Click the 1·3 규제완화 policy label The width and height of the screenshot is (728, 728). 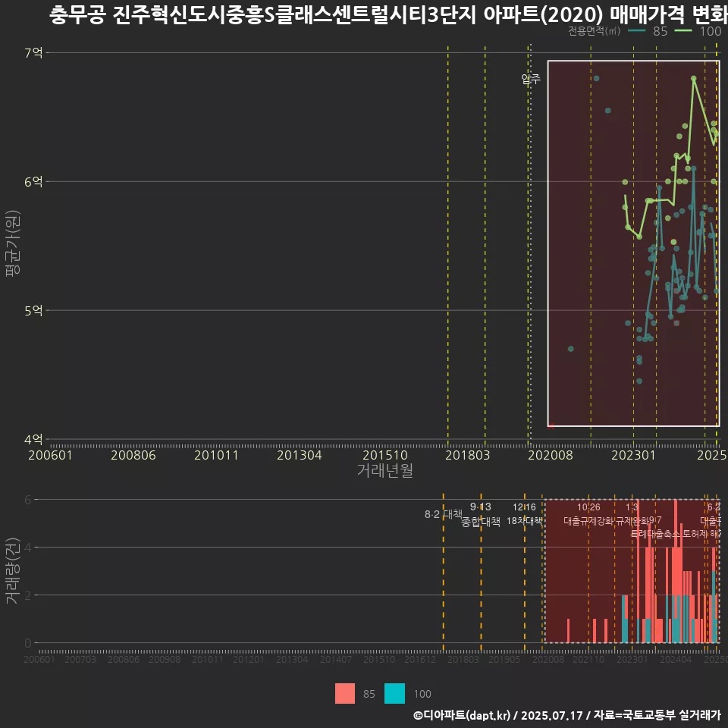click(632, 514)
